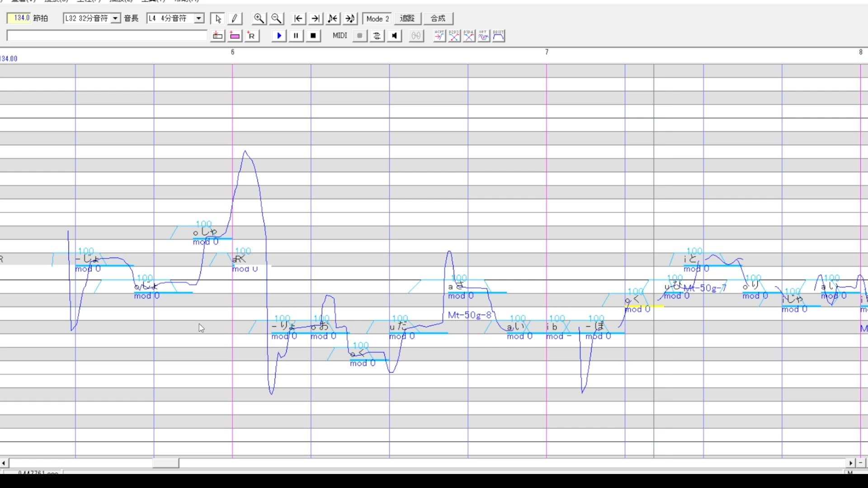Click the RESET envelope icon

pos(499,36)
